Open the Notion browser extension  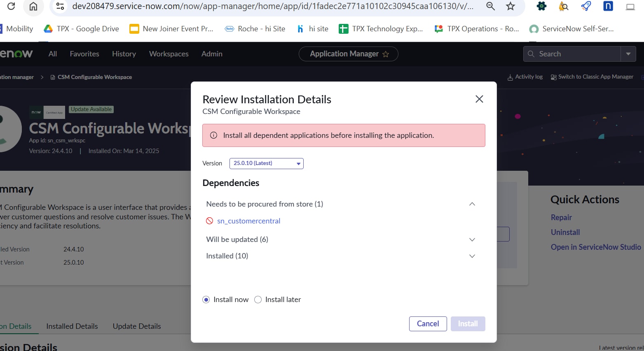click(x=608, y=6)
